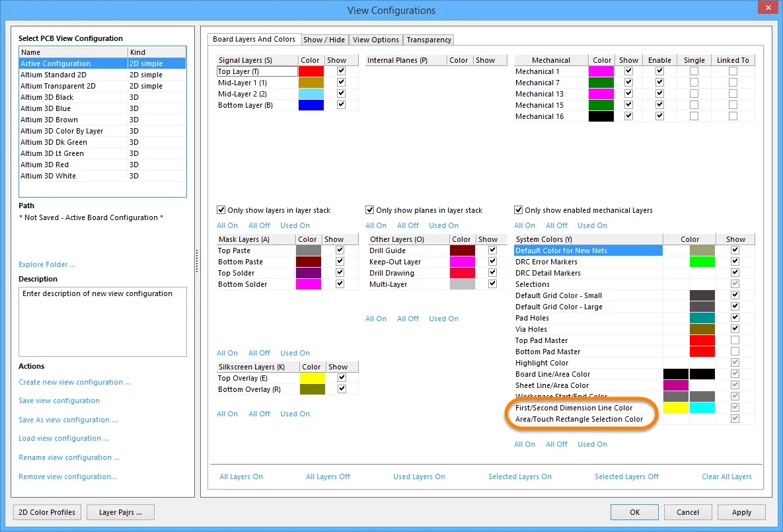Click Save As view configuration link
This screenshot has height=532, width=783.
(x=68, y=420)
